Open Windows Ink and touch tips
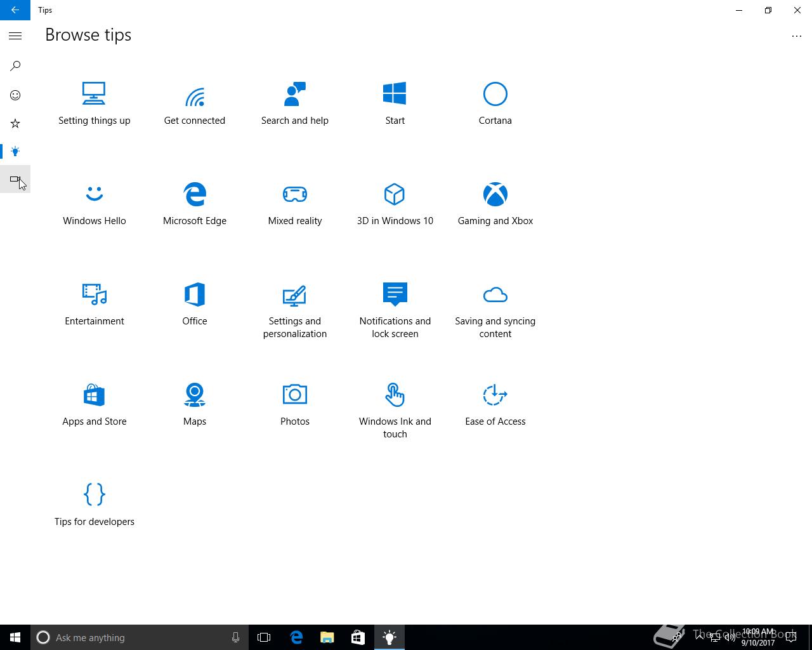812x650 pixels. 395,411
